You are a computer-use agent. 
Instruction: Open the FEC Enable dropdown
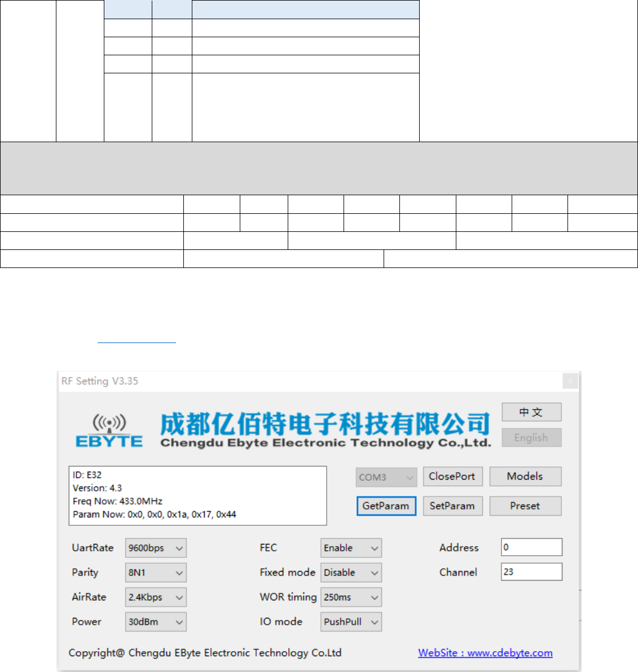point(351,548)
